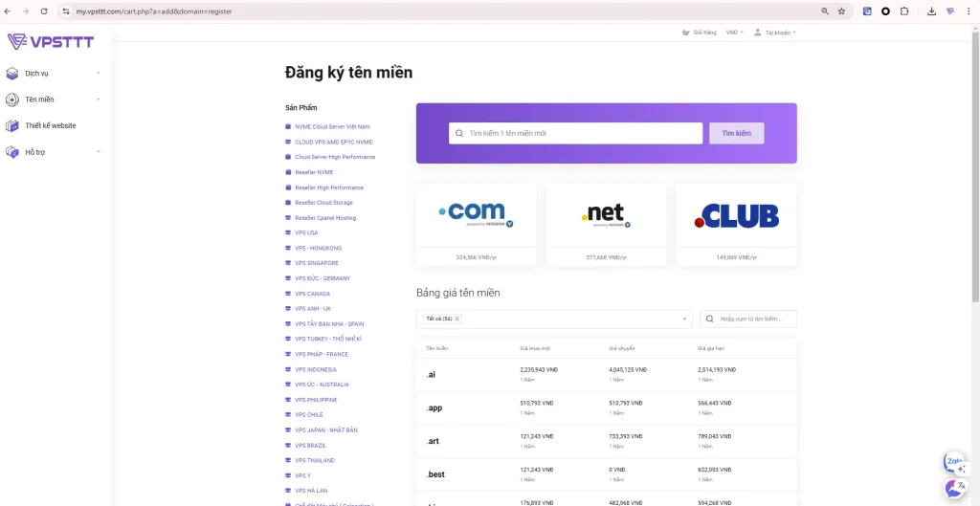
Task: Focus the new domain search field
Action: point(575,133)
